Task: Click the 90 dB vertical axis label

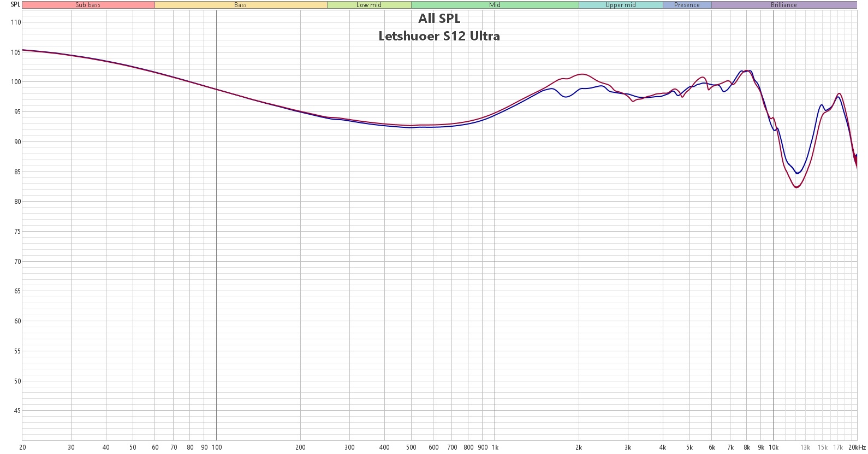Action: tap(17, 142)
